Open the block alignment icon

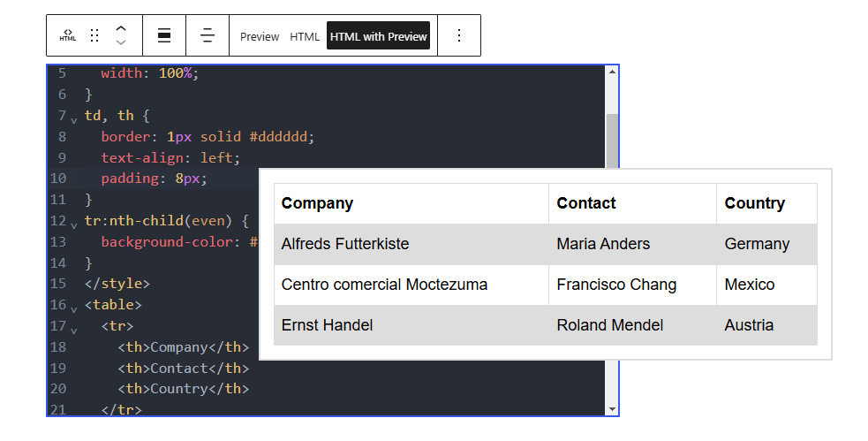tap(164, 35)
